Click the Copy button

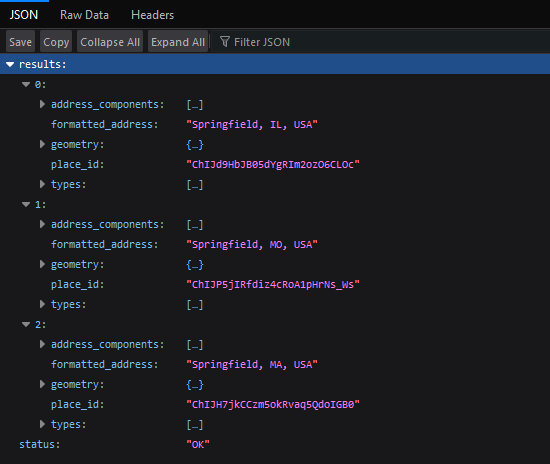[x=56, y=42]
